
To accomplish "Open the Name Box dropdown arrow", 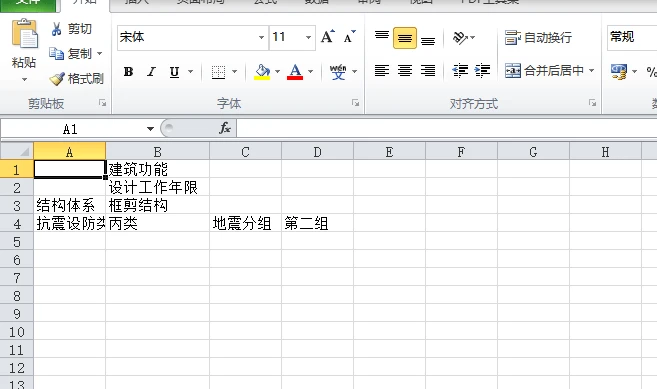I will pos(150,129).
